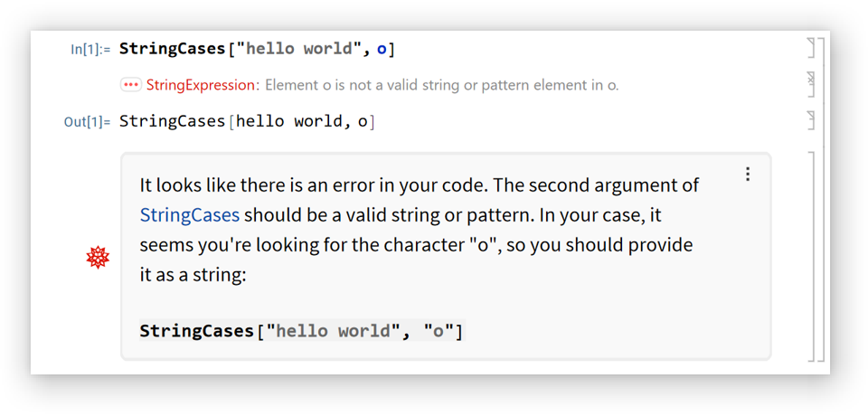Click the red Wolfram spikey chat icon
868x416 pixels.
98,258
